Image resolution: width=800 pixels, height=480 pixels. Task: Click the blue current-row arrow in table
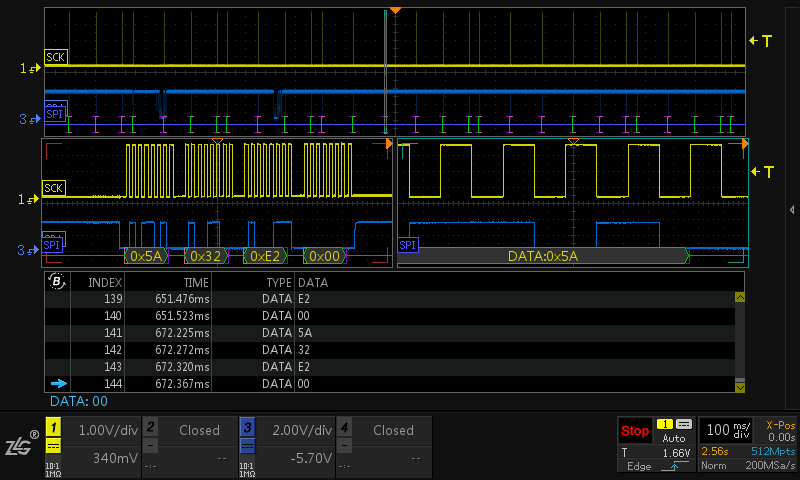click(58, 383)
